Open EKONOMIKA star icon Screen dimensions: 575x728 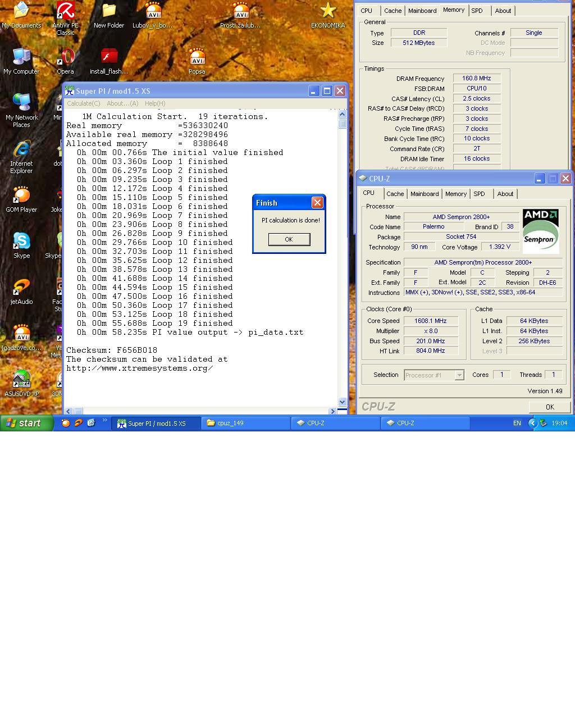click(x=328, y=15)
